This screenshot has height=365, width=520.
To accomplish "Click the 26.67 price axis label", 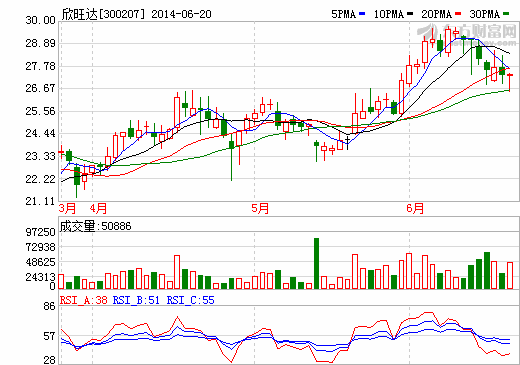I will (40, 88).
